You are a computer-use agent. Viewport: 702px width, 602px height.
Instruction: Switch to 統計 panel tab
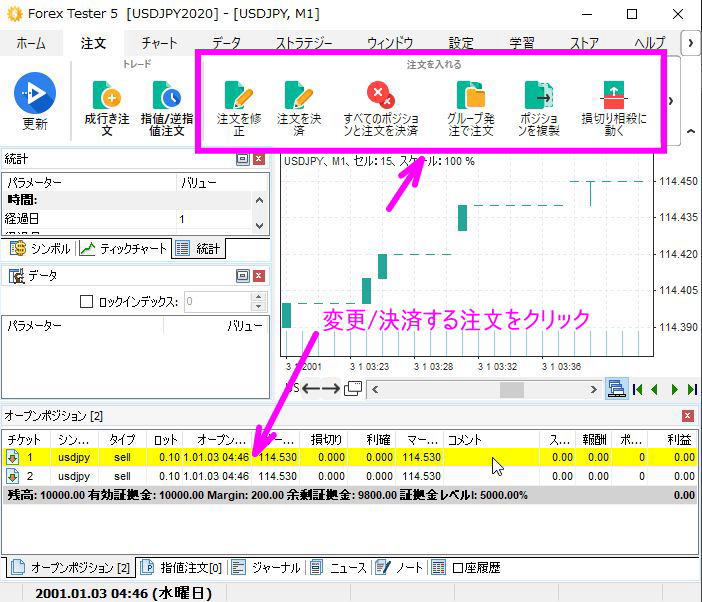tap(198, 248)
